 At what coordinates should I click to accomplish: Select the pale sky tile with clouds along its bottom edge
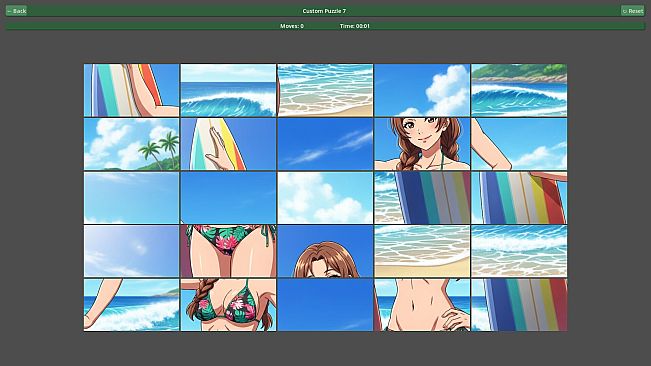pos(132,198)
